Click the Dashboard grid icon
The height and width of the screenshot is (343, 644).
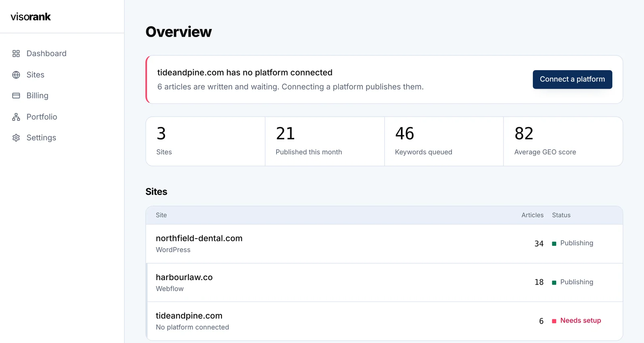[x=16, y=54]
